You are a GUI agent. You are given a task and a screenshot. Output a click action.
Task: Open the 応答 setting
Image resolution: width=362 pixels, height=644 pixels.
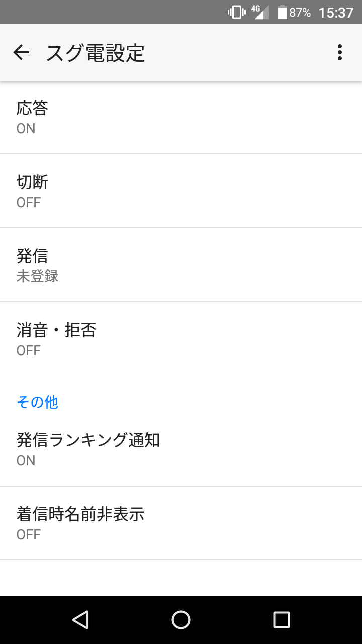click(x=181, y=117)
